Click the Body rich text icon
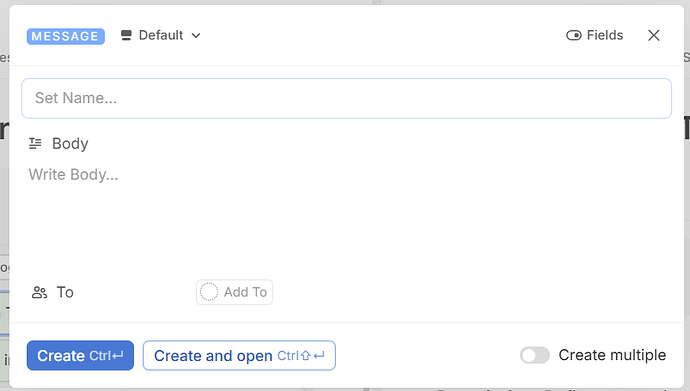Screen dimensions: 690x391 [x=35, y=143]
